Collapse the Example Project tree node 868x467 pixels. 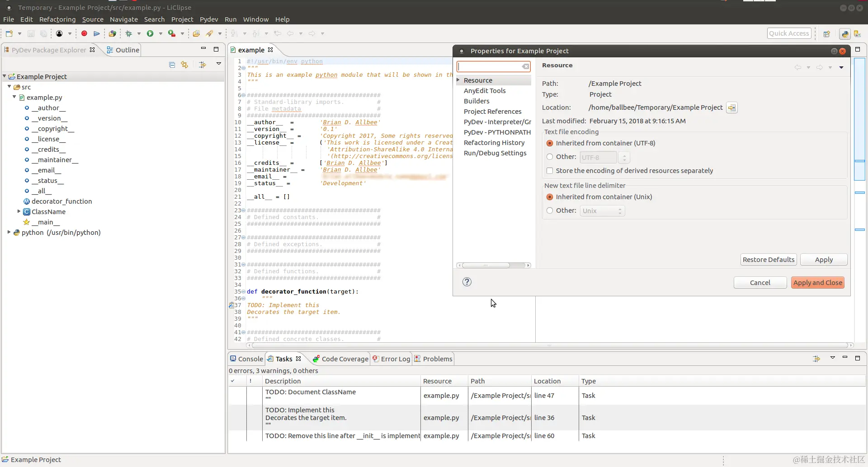pos(5,76)
